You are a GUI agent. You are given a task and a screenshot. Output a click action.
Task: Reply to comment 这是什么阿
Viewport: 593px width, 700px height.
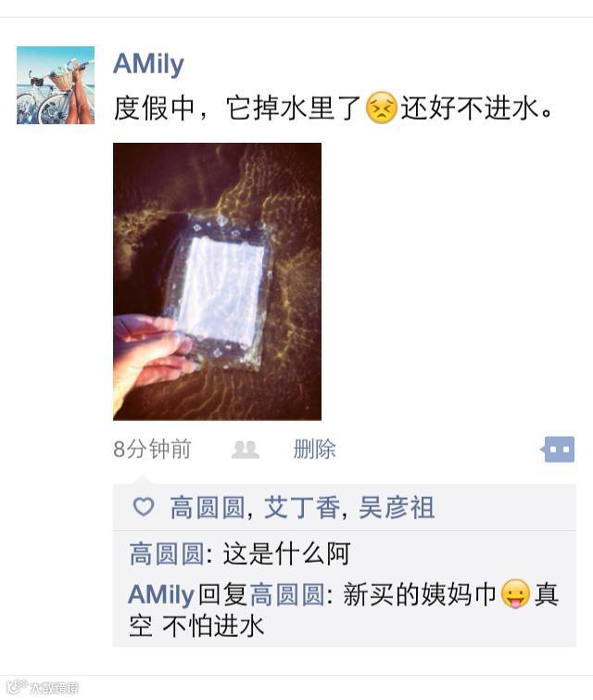(286, 554)
